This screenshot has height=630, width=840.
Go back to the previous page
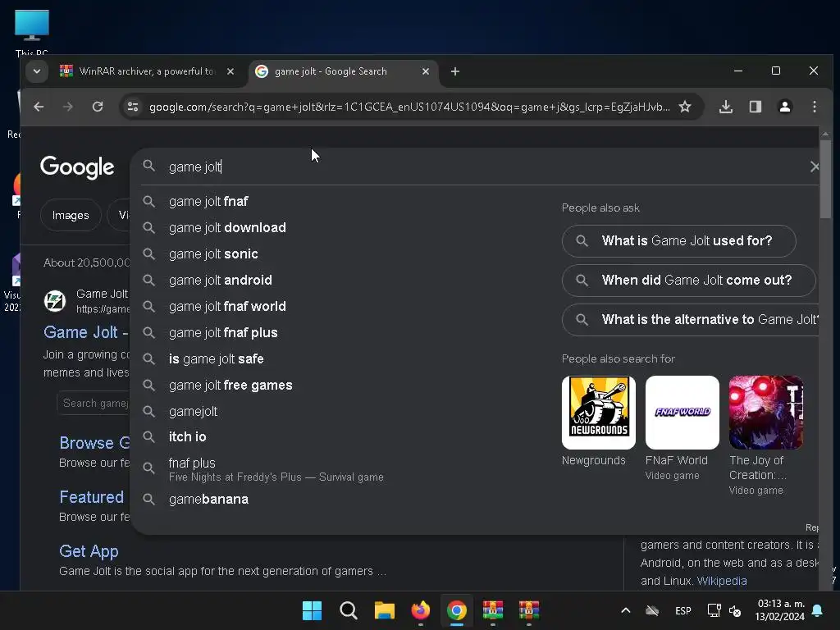(39, 107)
